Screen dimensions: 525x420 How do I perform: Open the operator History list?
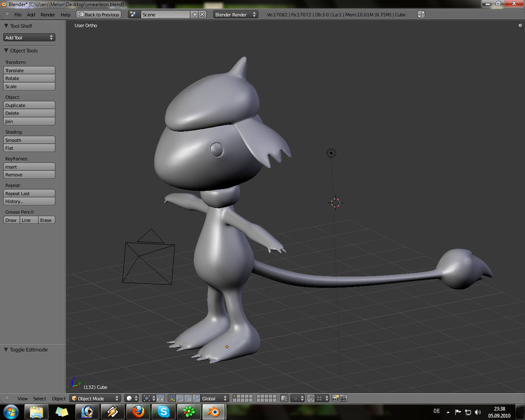pyautogui.click(x=29, y=202)
